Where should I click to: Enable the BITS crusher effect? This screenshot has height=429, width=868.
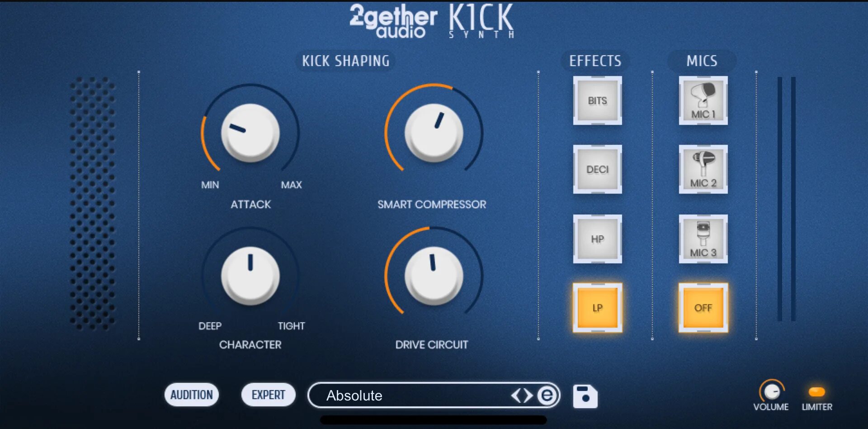coord(597,100)
